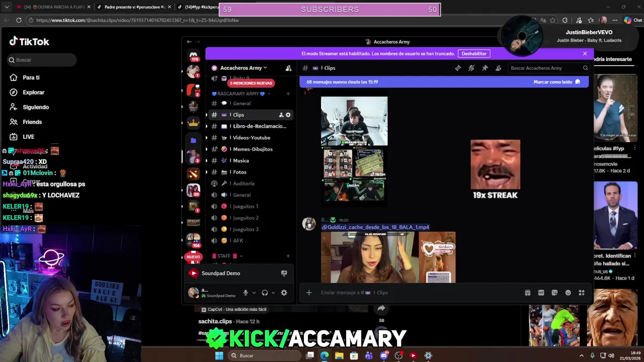Open the Goldizzi_cache_desde_los_18_BALA_1.mp4 link
The width and height of the screenshot is (644, 362).
click(x=375, y=227)
